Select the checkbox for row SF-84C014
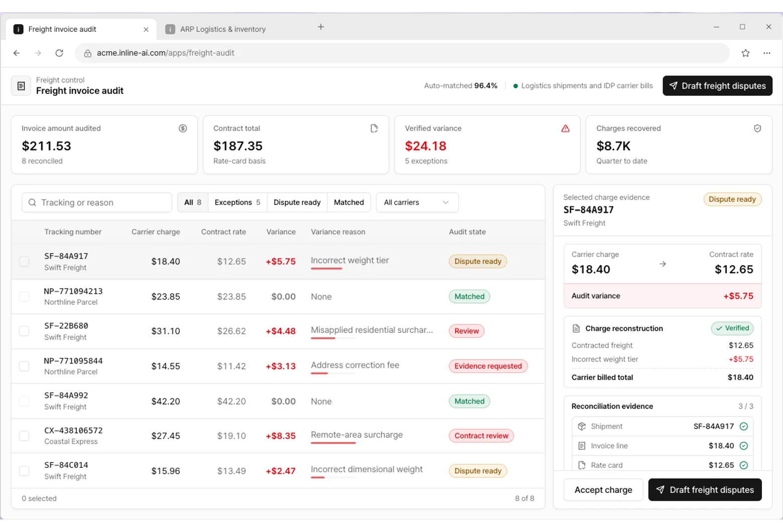This screenshot has height=532, width=783. [x=24, y=471]
